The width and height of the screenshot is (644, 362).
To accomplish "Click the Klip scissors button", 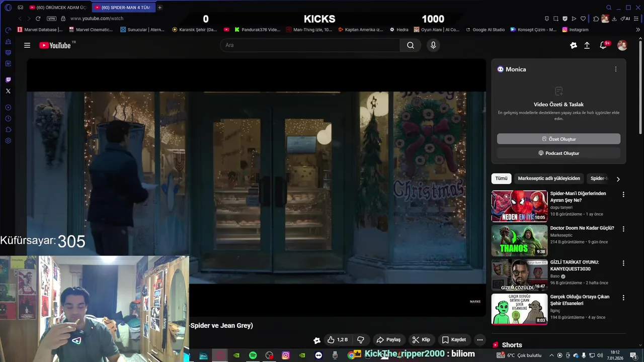I will (421, 340).
